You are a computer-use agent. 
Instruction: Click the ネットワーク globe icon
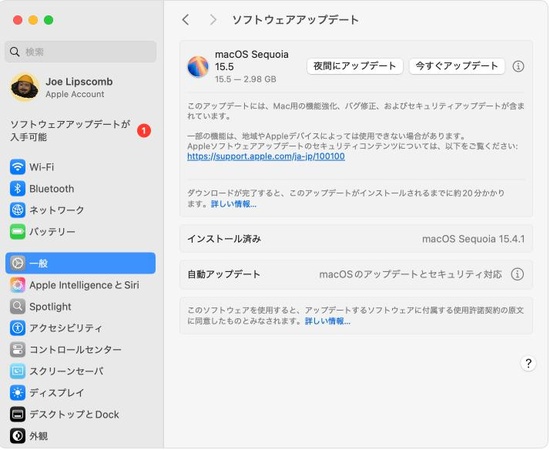click(18, 210)
